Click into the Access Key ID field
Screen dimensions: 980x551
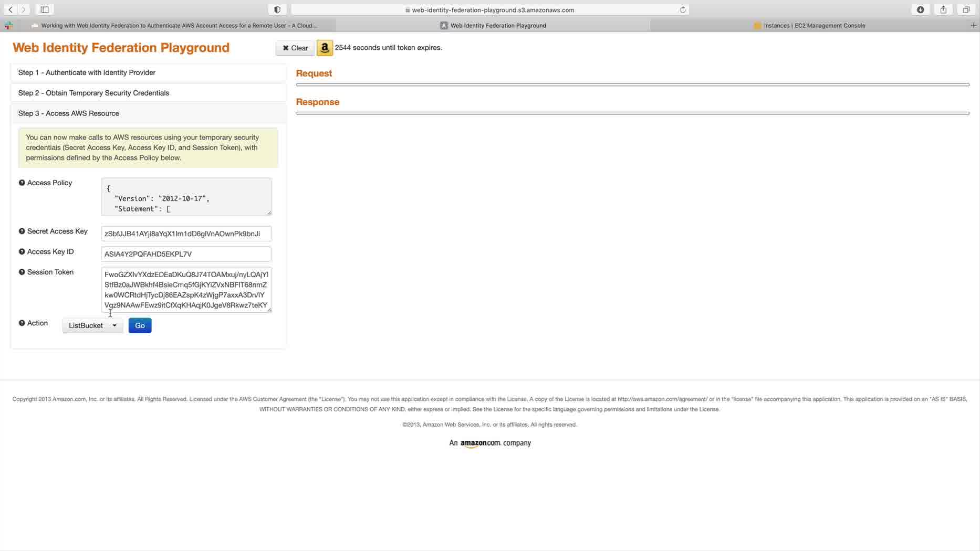tap(186, 254)
